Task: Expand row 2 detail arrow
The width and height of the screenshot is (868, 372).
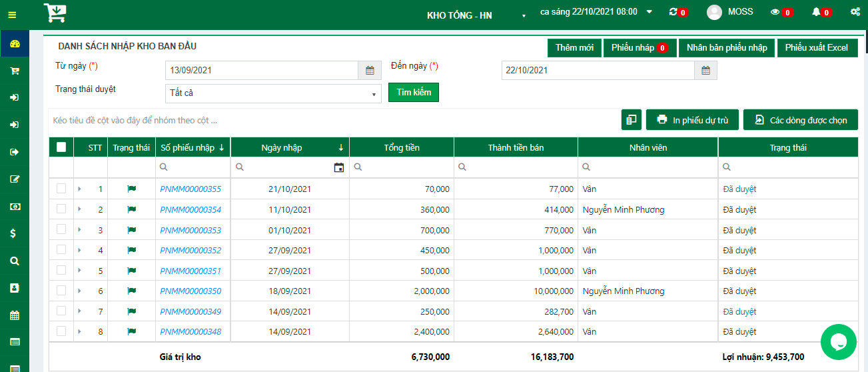Action: (x=79, y=209)
